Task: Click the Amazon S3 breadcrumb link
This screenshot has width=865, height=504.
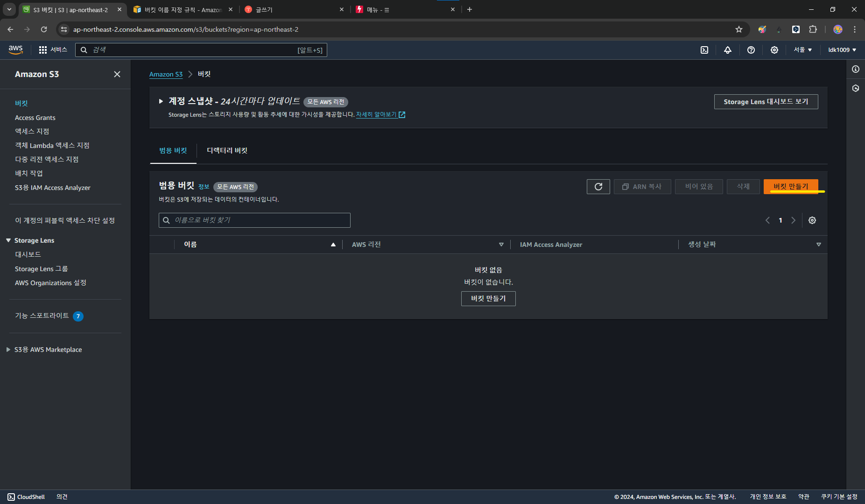Action: click(166, 74)
